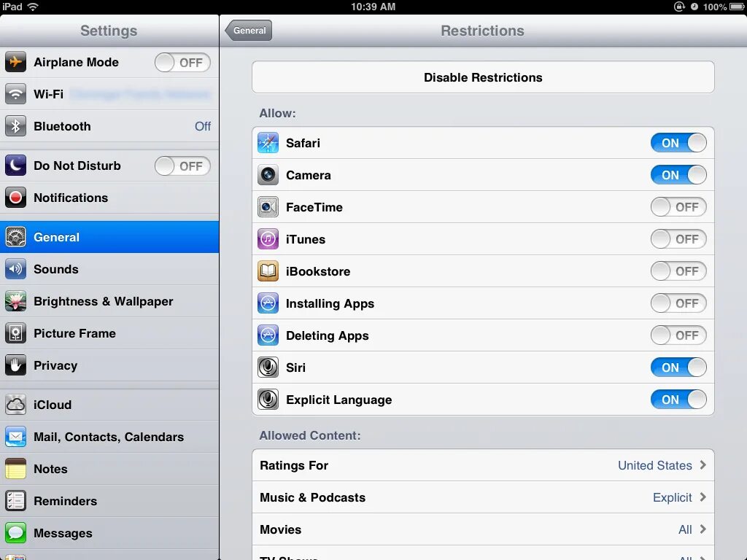Turn off the Safari restriction switch

pos(678,143)
